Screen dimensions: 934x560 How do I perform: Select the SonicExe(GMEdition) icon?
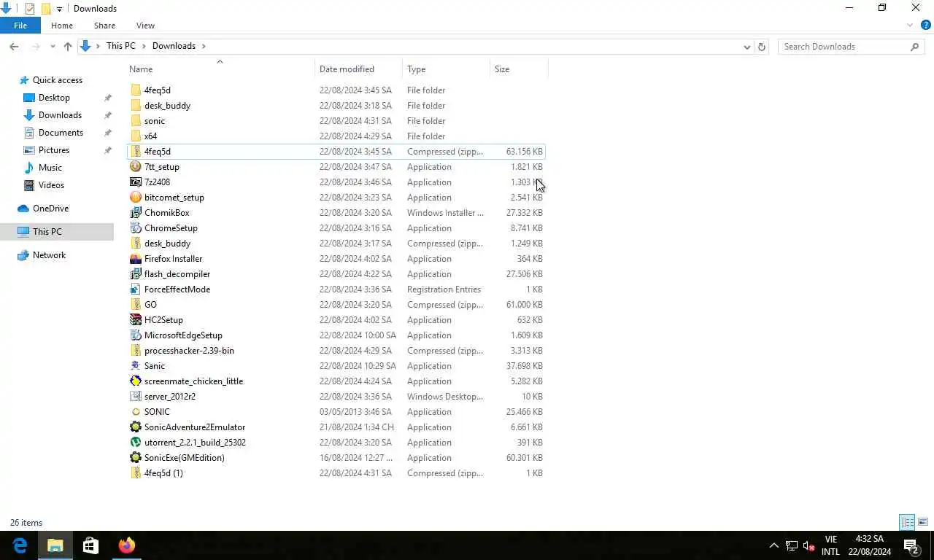pyautogui.click(x=136, y=458)
